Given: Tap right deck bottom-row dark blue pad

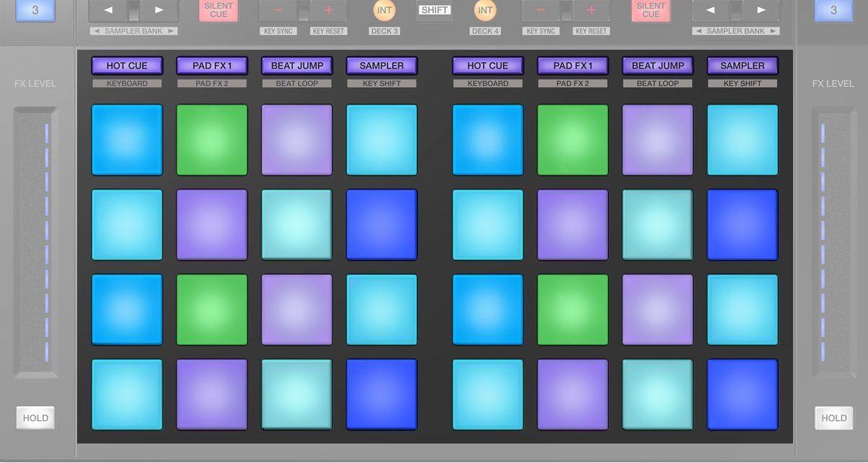Looking at the screenshot, I should pyautogui.click(x=743, y=394).
